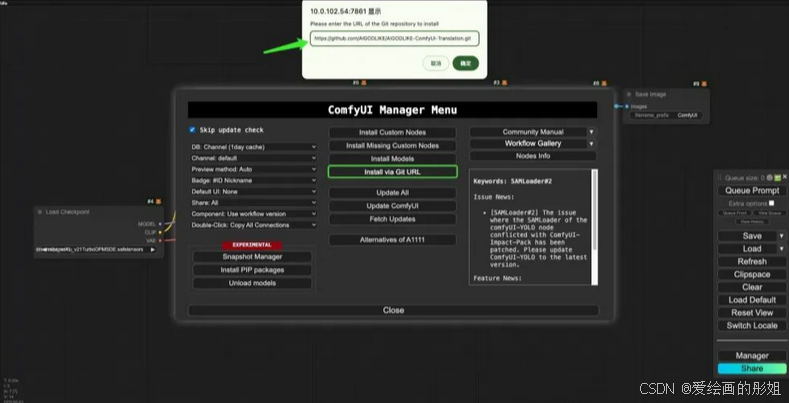Click the fox badge on node #6
The width and height of the screenshot is (789, 403).
pos(364,83)
